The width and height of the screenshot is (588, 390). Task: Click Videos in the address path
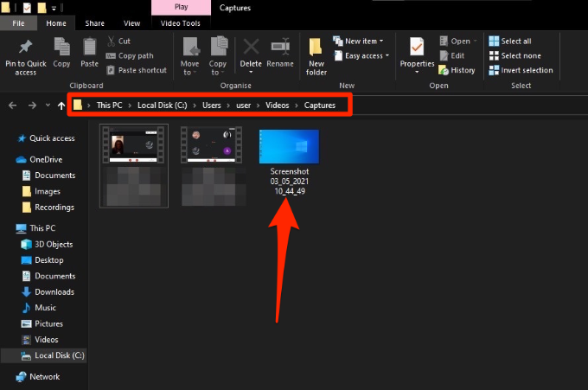point(277,105)
